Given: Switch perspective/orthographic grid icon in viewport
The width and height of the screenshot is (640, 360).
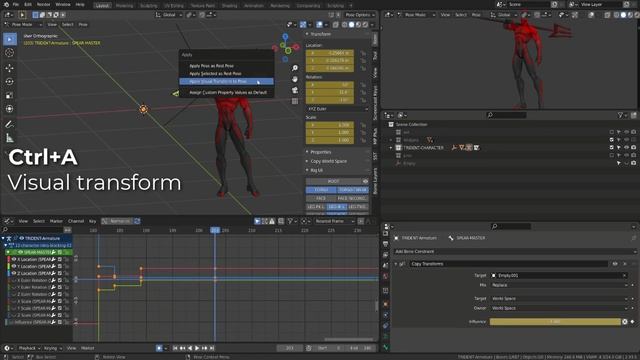Looking at the screenshot, I should coord(295,101).
